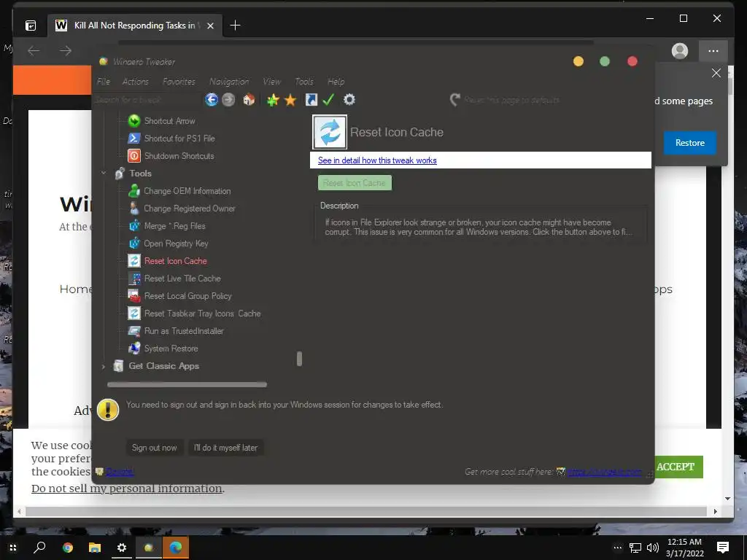Screen dimensions: 747x560
Task: Click the Restore button in Edge popup
Action: pos(690,143)
